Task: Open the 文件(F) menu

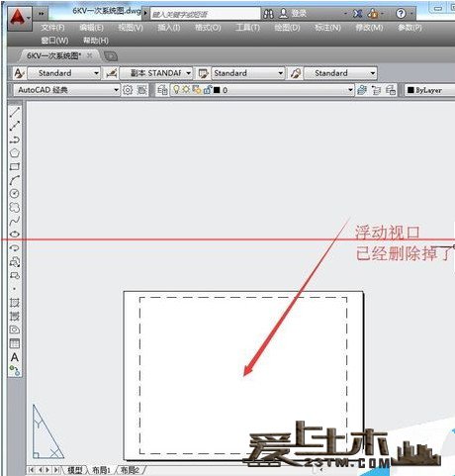Action: (52, 28)
